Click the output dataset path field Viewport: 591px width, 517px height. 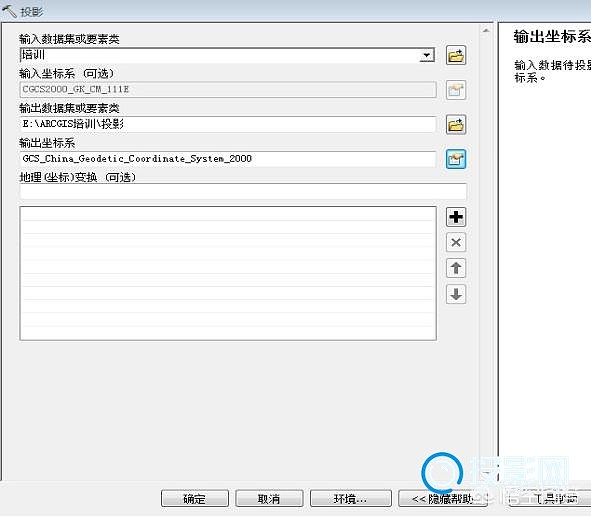228,124
